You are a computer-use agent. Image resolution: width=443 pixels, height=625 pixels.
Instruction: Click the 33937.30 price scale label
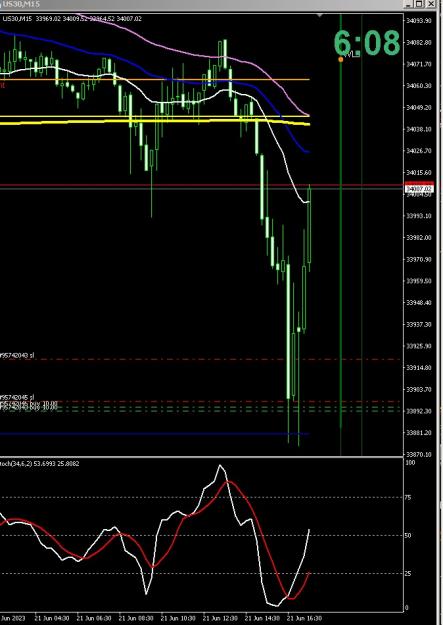click(x=418, y=324)
